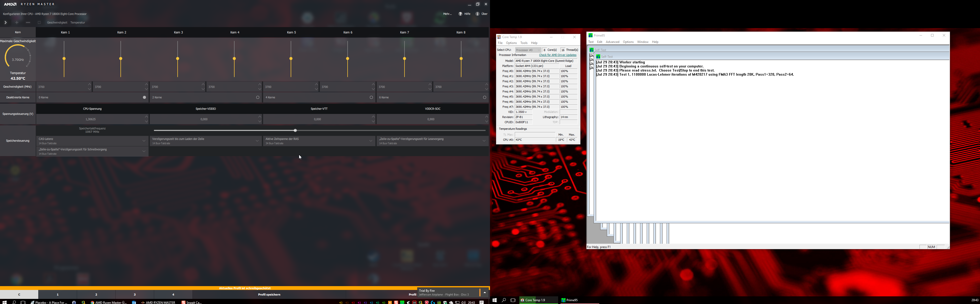Adjust the Speicher-VDDIO voltage stepper
980x304 pixels.
tap(260, 119)
